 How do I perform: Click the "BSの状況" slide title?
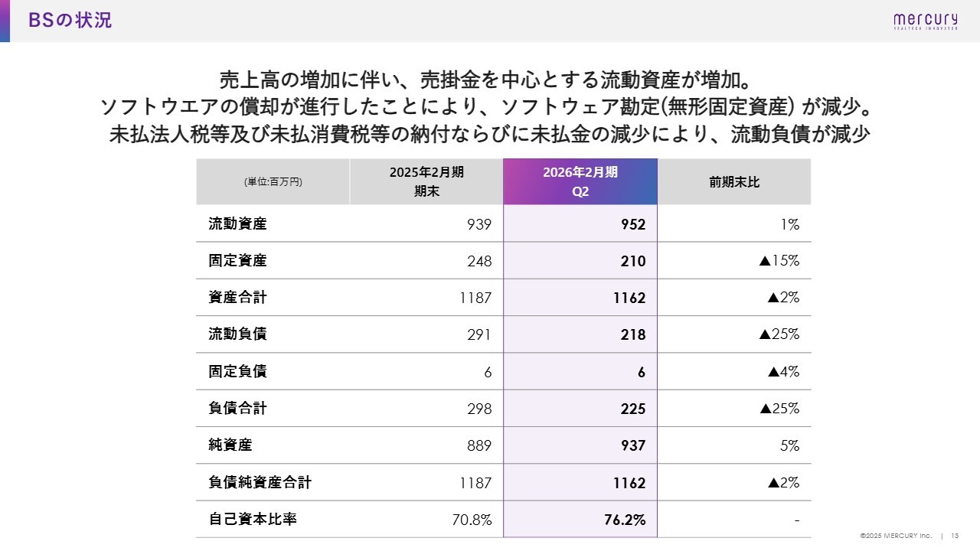70,21
